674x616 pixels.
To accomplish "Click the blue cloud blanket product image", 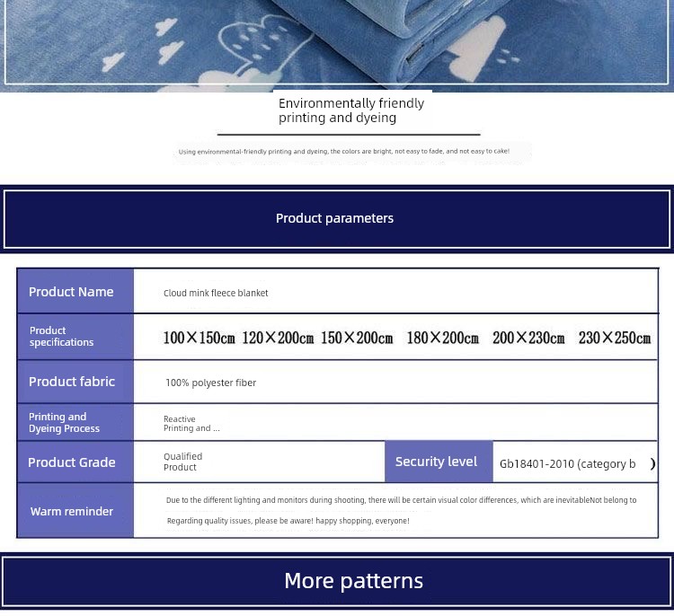I will coord(337,43).
